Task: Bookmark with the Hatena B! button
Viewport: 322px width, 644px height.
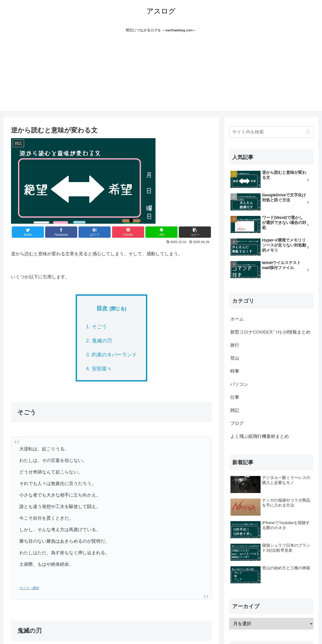Action: [95, 232]
